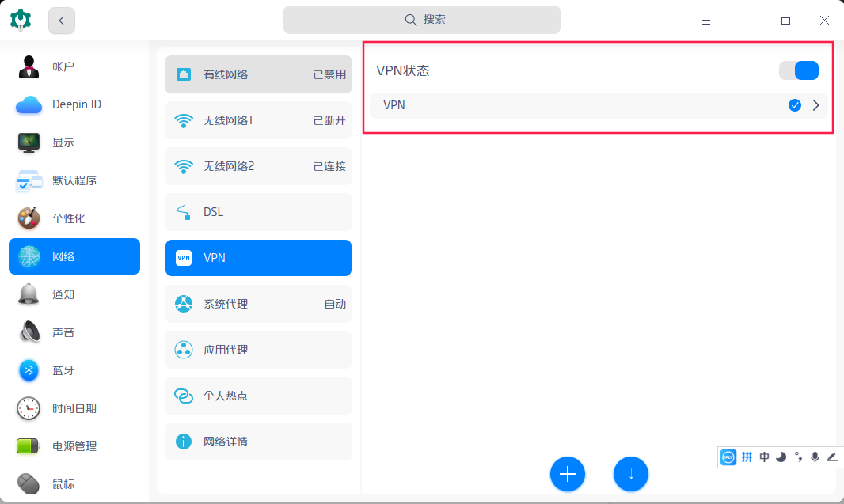The image size is (844, 504).
Task: Click the 鼠标 mouse icon
Action: pos(29,483)
